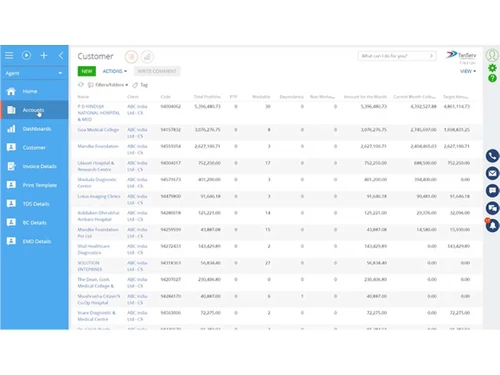Click the Accounts building icon
Viewport: 500px width, 375px height.
tap(11, 110)
